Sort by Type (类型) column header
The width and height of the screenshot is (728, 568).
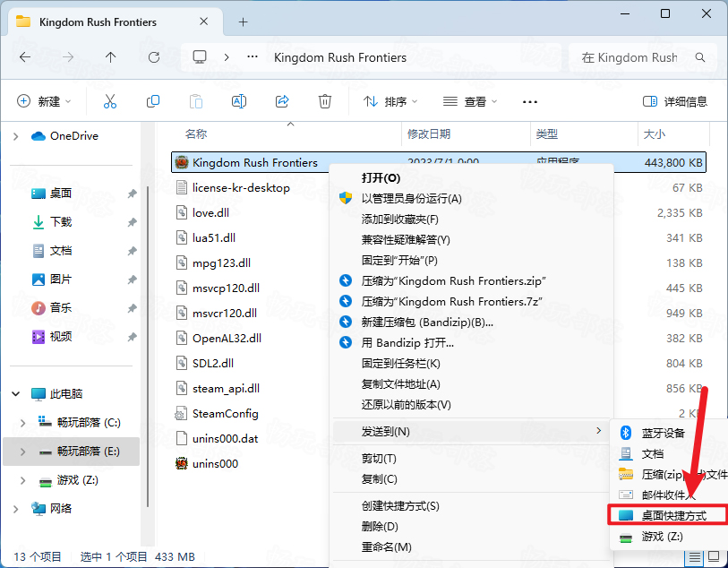(x=546, y=134)
